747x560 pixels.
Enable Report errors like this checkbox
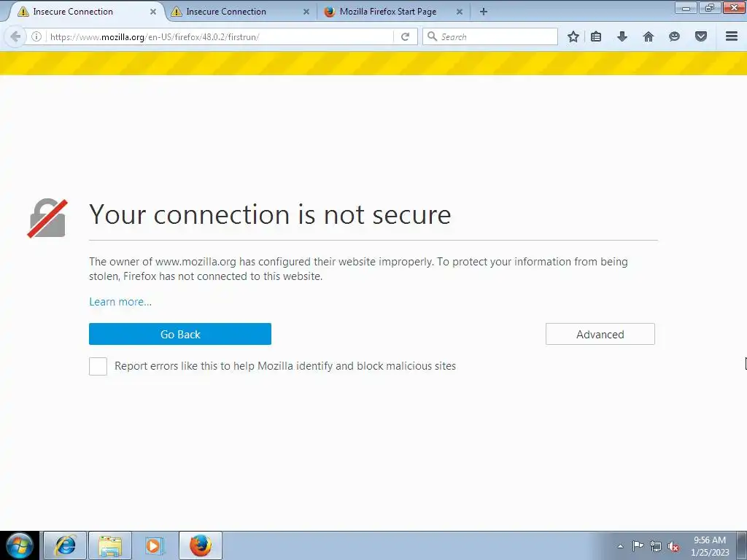coord(98,366)
